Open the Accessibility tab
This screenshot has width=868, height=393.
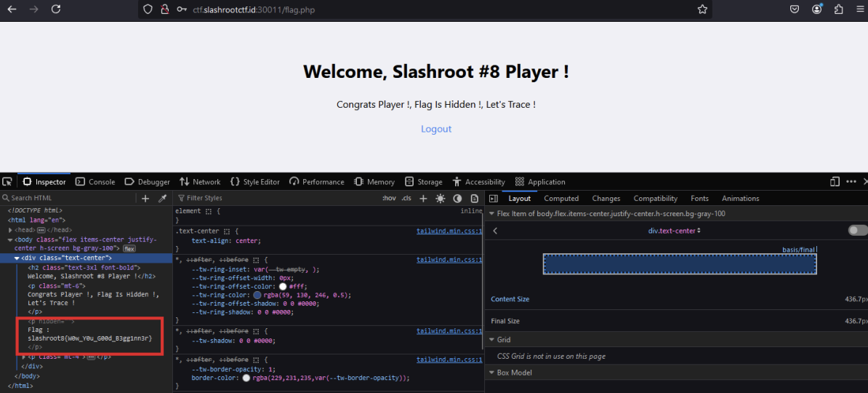pyautogui.click(x=479, y=182)
